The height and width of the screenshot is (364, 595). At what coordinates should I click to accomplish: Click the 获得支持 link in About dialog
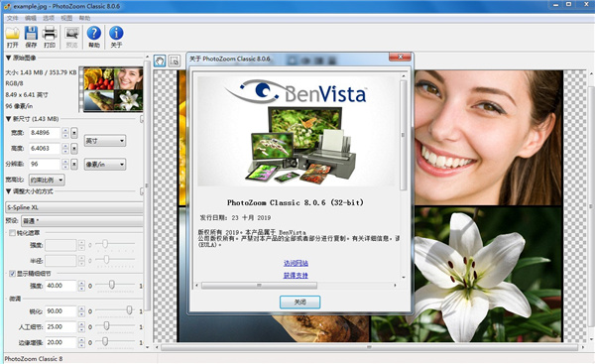point(296,275)
